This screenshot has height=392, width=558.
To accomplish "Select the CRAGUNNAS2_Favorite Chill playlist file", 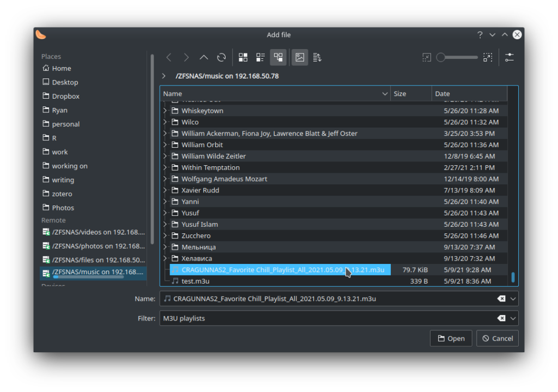I will pyautogui.click(x=280, y=270).
